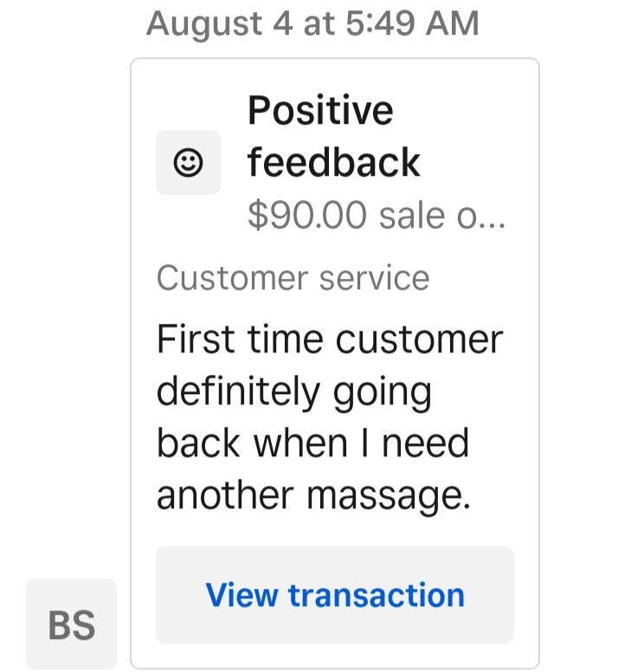Screen dimensions: 618x672
Task: Click the August 4 at 5:49 AM timestamp
Action: click(312, 23)
